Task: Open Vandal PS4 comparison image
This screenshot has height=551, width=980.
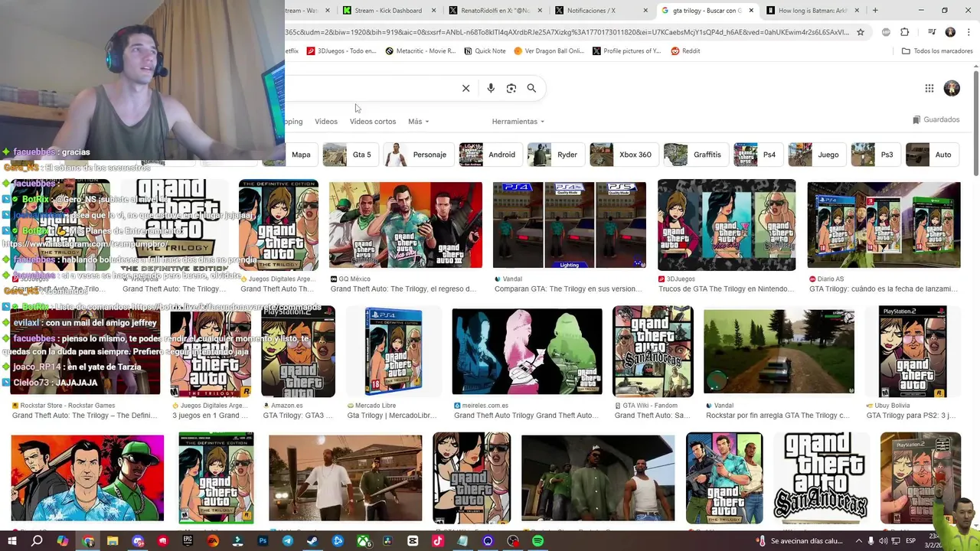Action: click(569, 225)
